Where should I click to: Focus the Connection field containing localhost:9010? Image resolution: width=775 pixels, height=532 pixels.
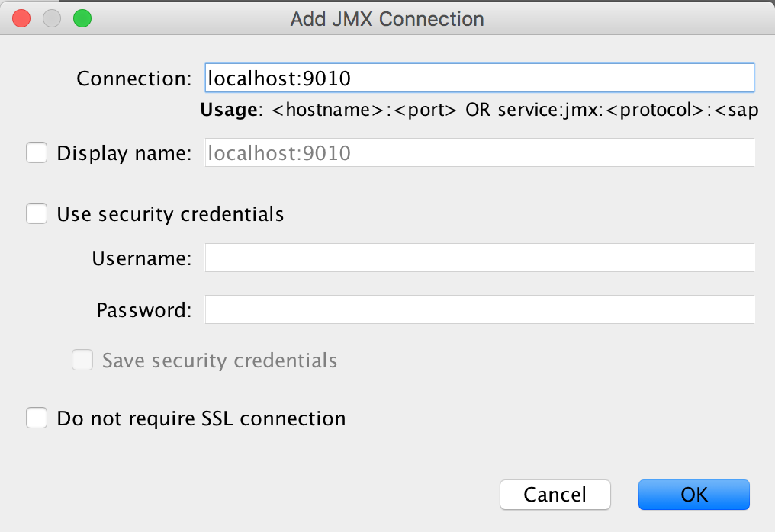(x=480, y=78)
